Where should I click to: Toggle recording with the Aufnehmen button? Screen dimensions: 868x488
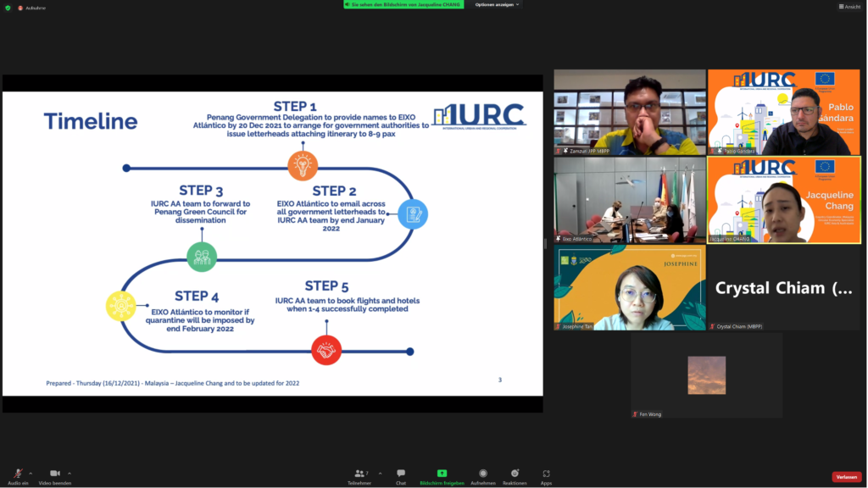click(483, 476)
